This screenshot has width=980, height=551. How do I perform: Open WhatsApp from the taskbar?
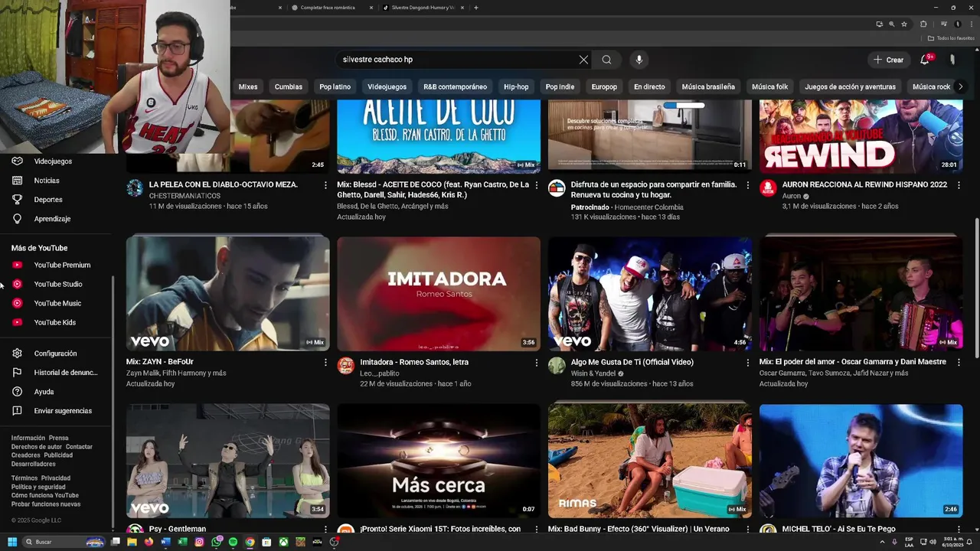coord(216,542)
